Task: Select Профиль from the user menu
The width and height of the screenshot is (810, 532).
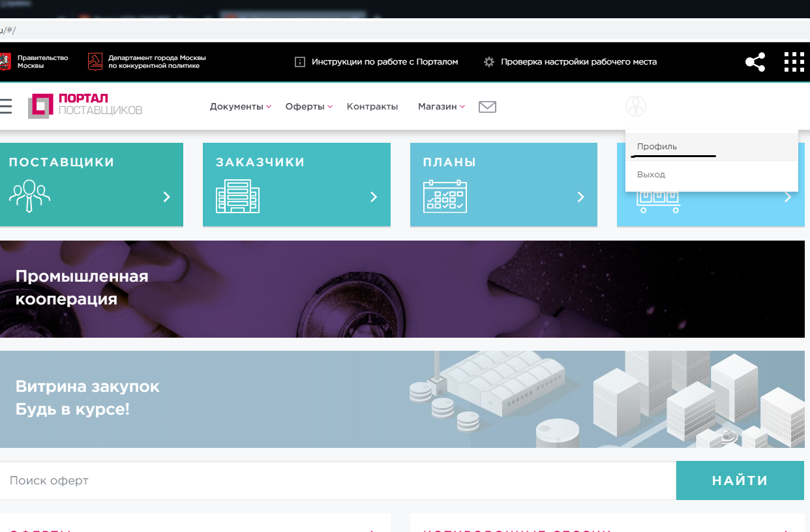Action: pos(657,147)
